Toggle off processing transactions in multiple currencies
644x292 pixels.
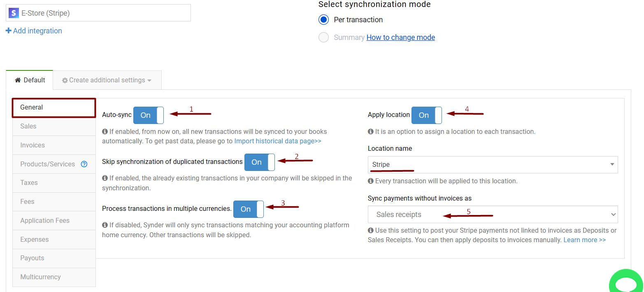coord(248,209)
